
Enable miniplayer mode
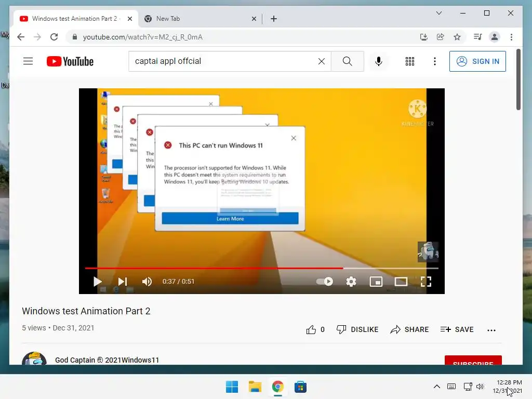coord(376,281)
